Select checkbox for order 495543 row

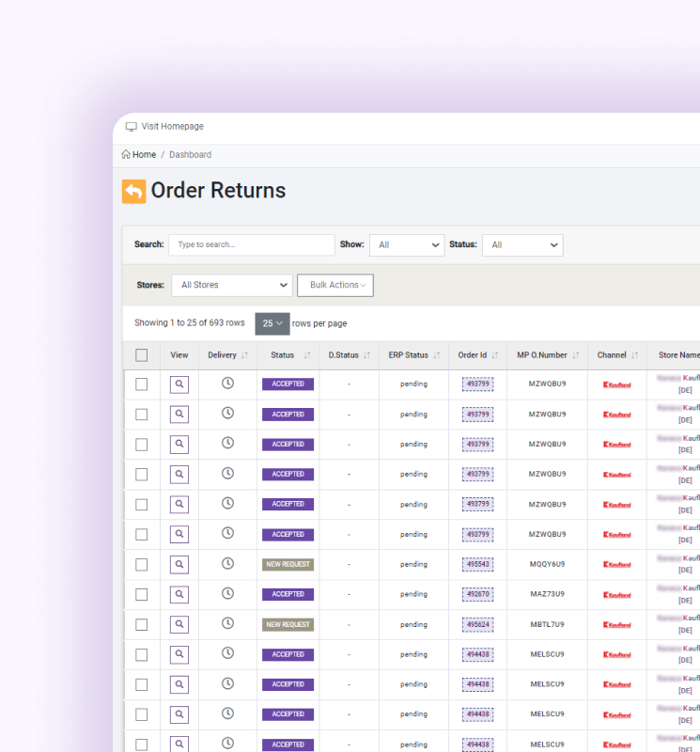pos(141,565)
